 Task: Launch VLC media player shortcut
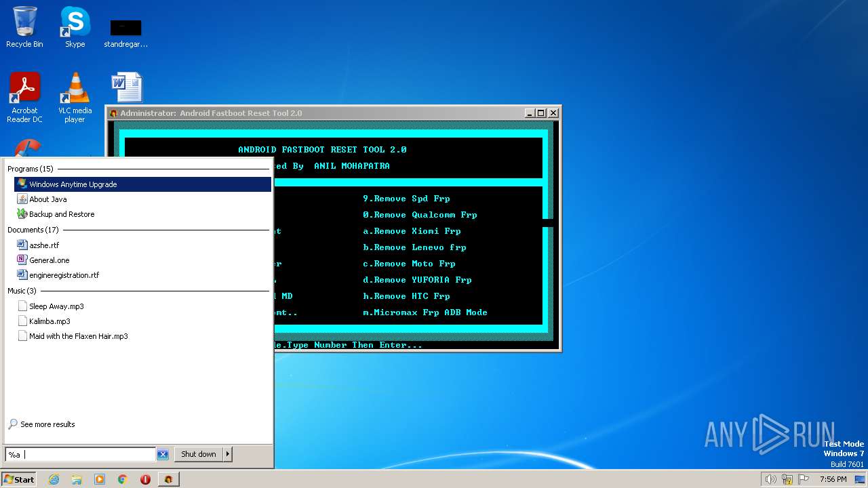75,98
